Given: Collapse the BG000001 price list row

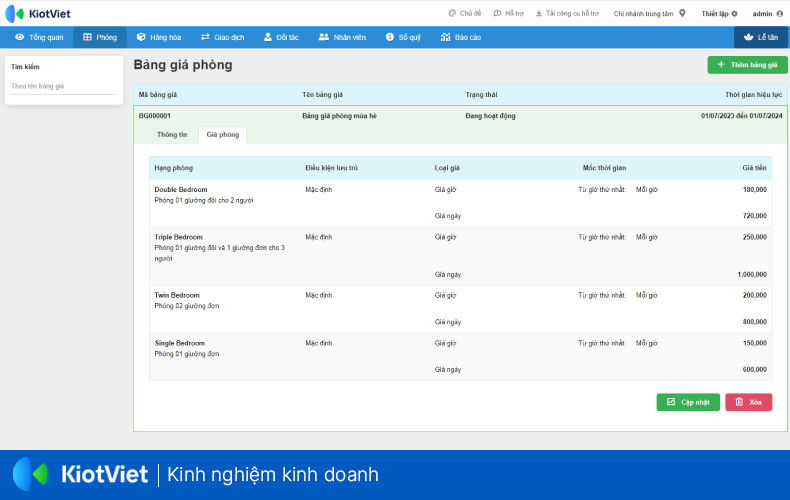Looking at the screenshot, I should pos(460,116).
